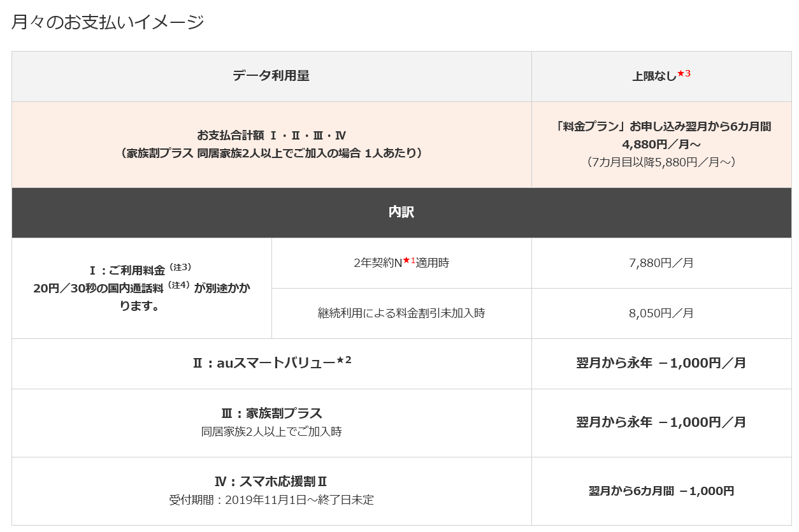Screen dimensions: 799x532
Task: Click the 注3 note beside ご利用料金
Action: (180, 267)
